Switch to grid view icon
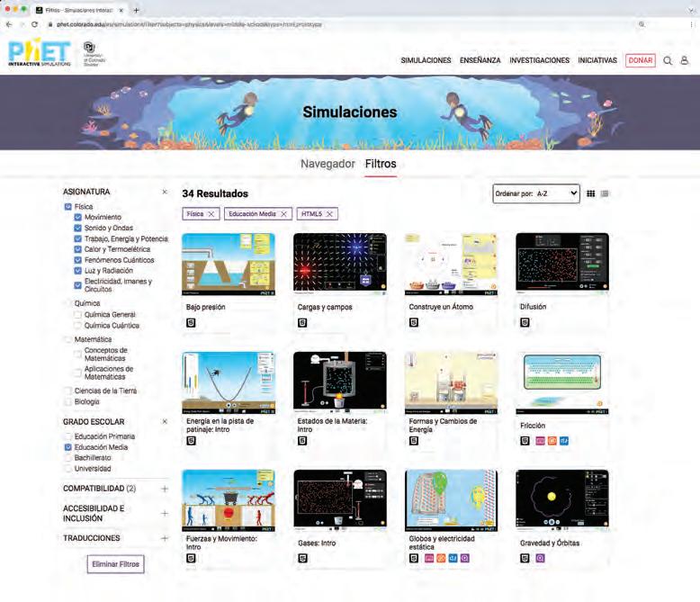The image size is (700, 602). point(590,193)
